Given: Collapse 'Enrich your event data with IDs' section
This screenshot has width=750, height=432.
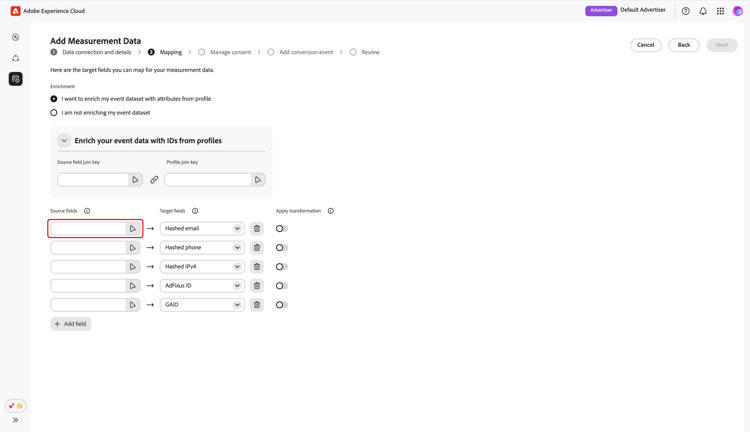Looking at the screenshot, I should pyautogui.click(x=64, y=141).
